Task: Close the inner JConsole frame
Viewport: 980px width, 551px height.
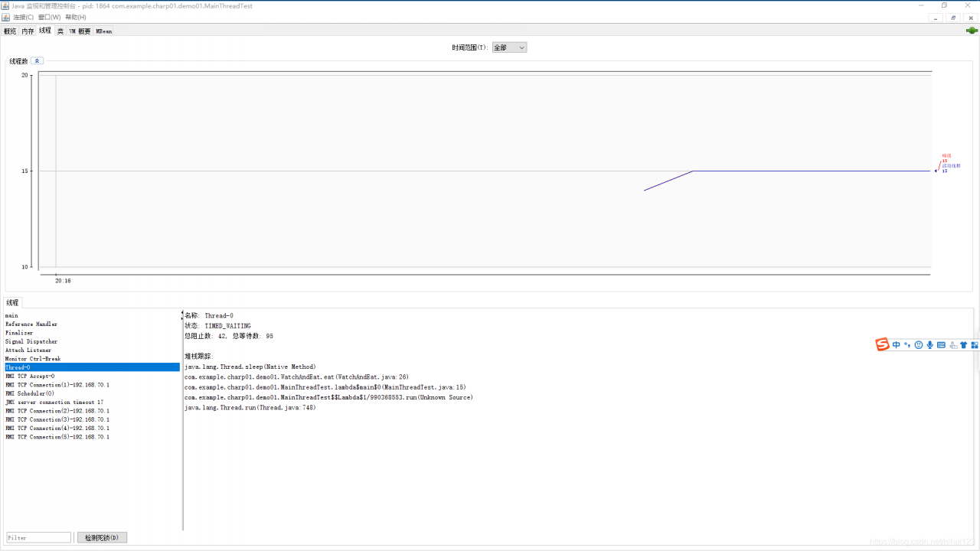Action: pos(971,18)
